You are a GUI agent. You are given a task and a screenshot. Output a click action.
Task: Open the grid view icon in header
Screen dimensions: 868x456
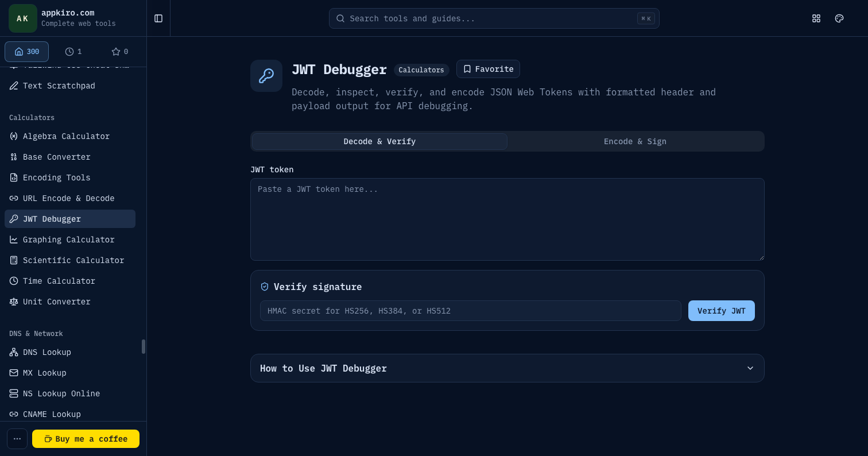point(816,18)
